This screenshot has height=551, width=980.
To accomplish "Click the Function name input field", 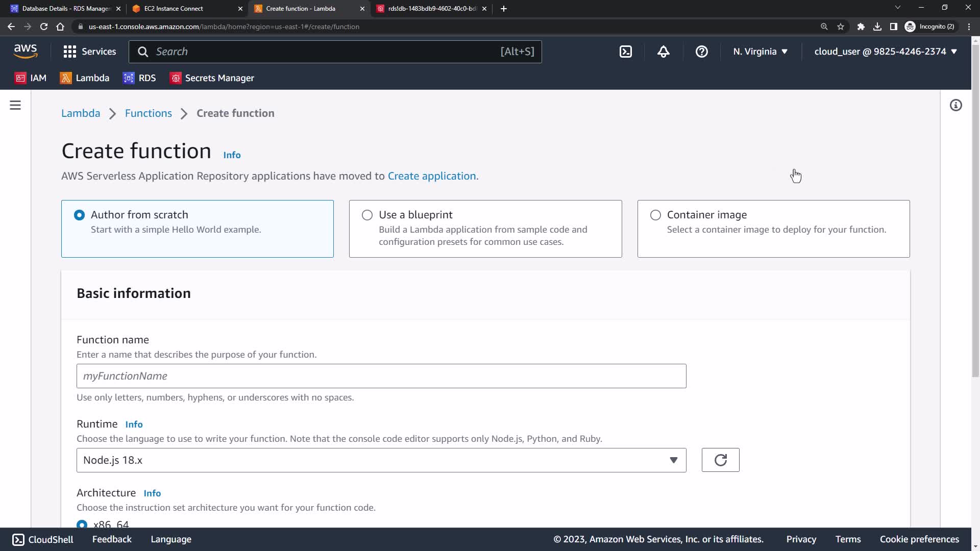I will (x=381, y=376).
